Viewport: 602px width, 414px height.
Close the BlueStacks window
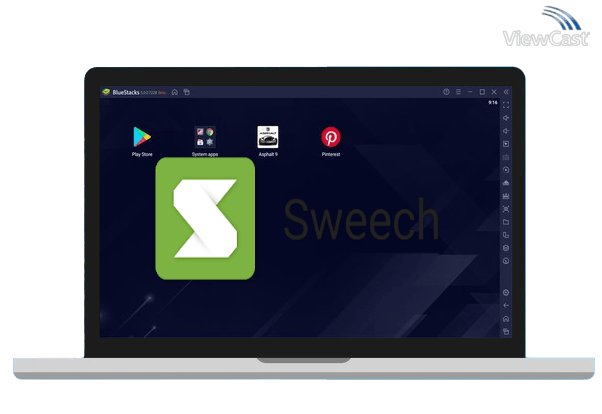point(494,92)
